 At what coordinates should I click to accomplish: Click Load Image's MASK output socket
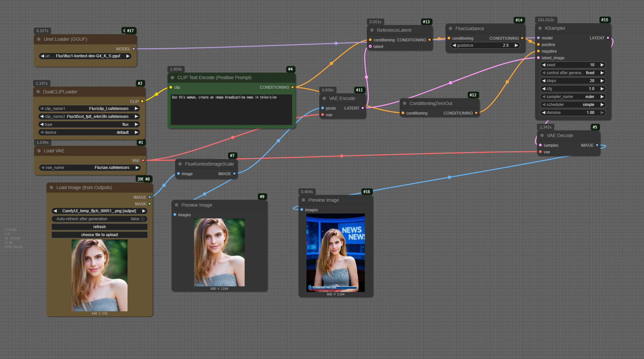coord(150,204)
